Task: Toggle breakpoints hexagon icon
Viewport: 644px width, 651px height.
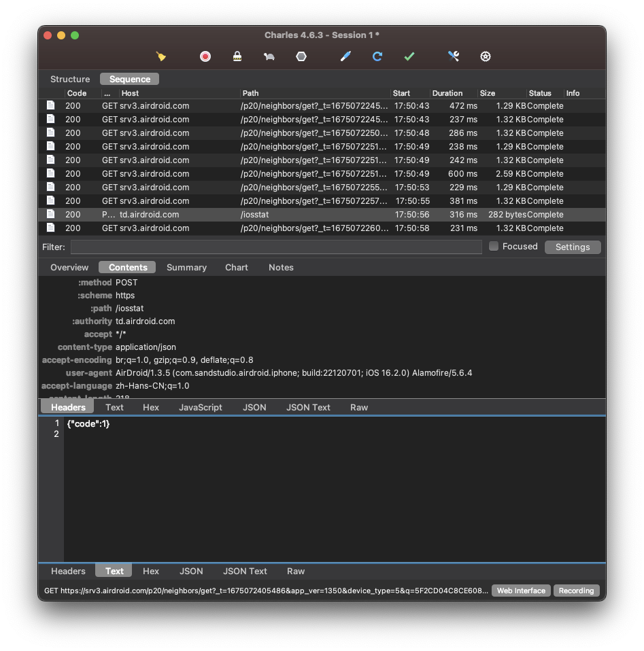Action: pos(301,56)
